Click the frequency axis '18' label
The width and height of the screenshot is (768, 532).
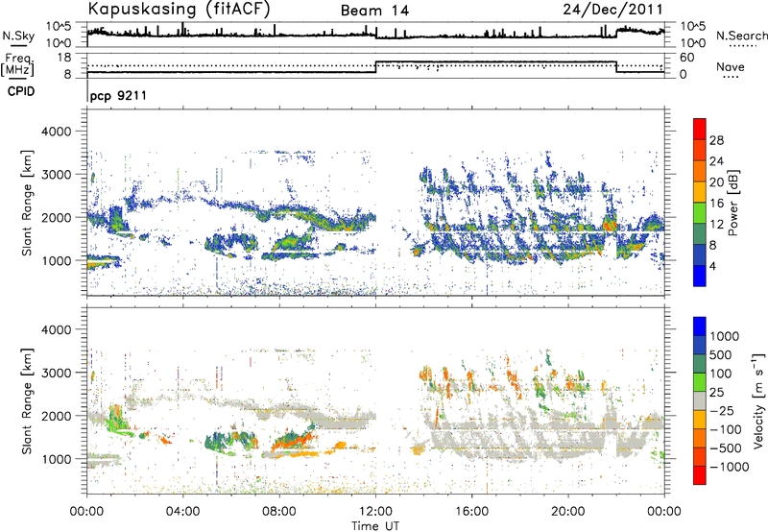[64, 58]
